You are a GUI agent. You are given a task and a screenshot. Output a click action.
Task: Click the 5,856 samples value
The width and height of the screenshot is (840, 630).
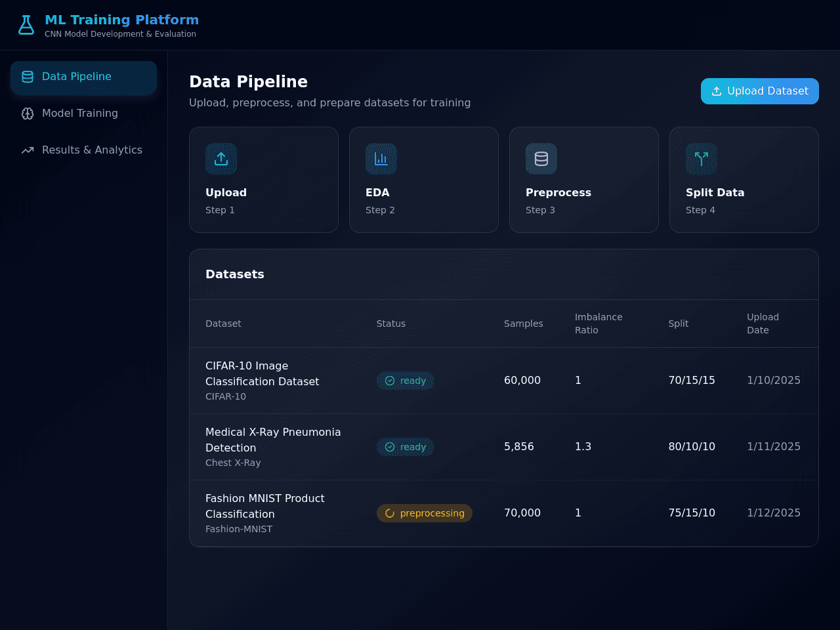519,447
